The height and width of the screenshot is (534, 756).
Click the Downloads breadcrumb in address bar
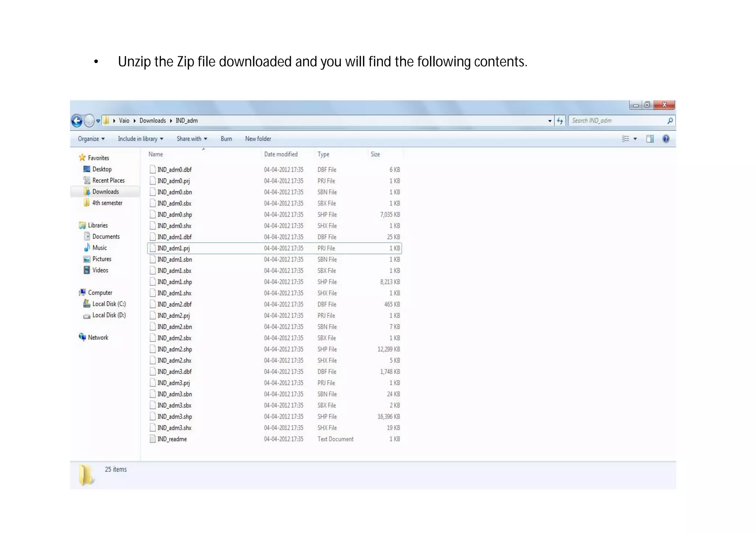click(152, 121)
